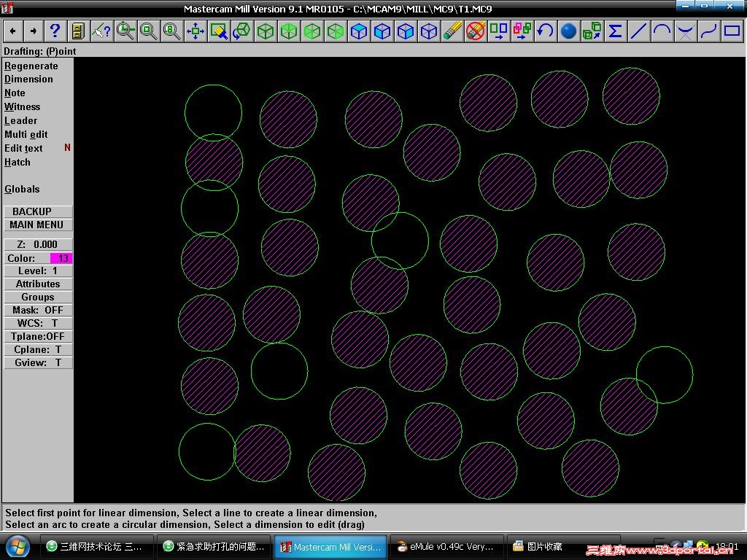Open the Attributes button
Viewport: 747px width, 560px height.
tap(38, 284)
